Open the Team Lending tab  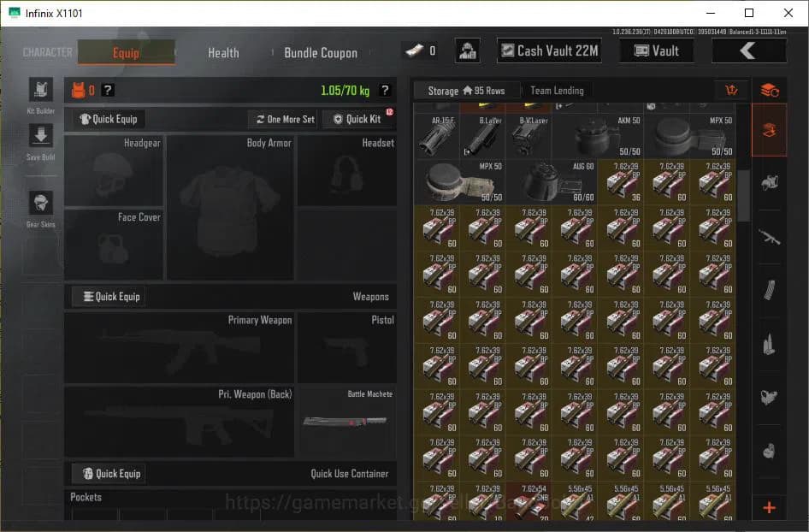pos(558,90)
